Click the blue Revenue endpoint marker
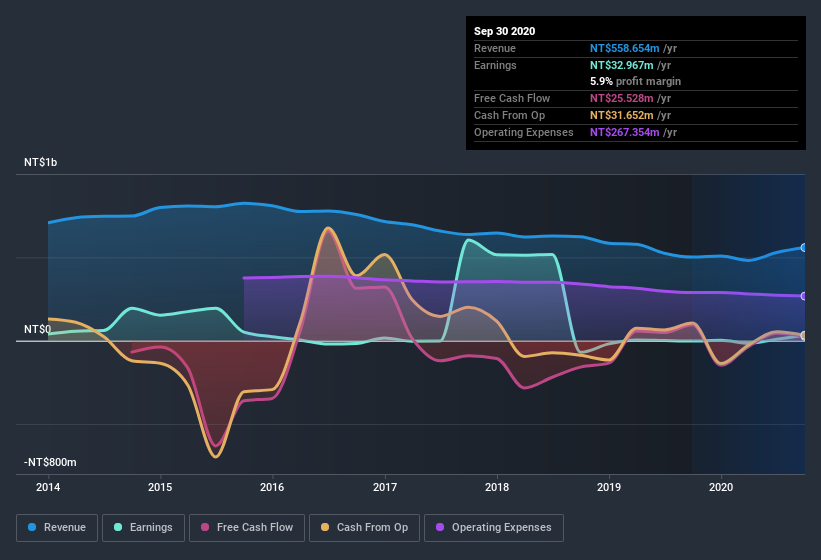 (804, 248)
